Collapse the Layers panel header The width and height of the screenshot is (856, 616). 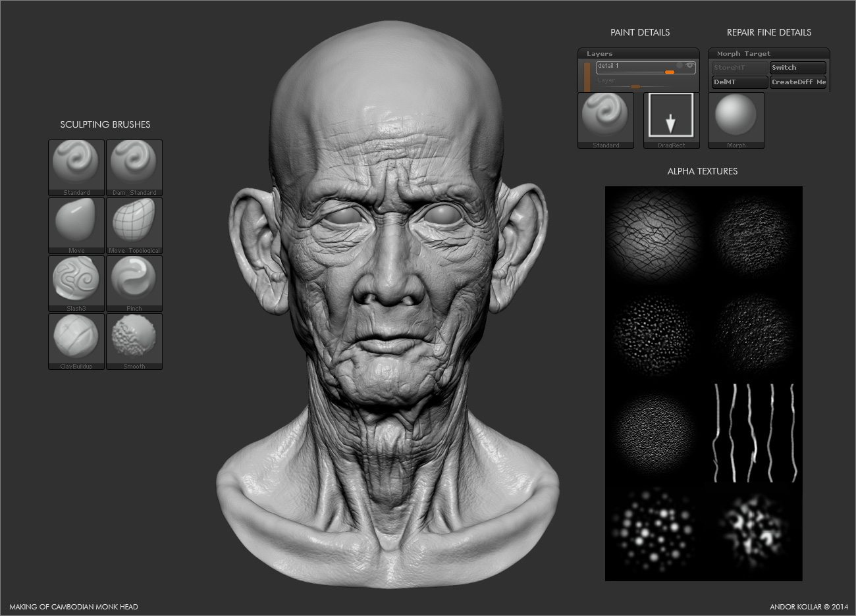click(x=638, y=53)
